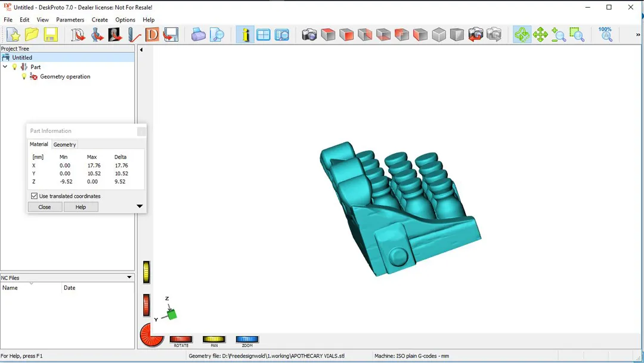Switch to back view cube with red rear face
Viewport: 644px width, 363px height.
[x=402, y=35]
